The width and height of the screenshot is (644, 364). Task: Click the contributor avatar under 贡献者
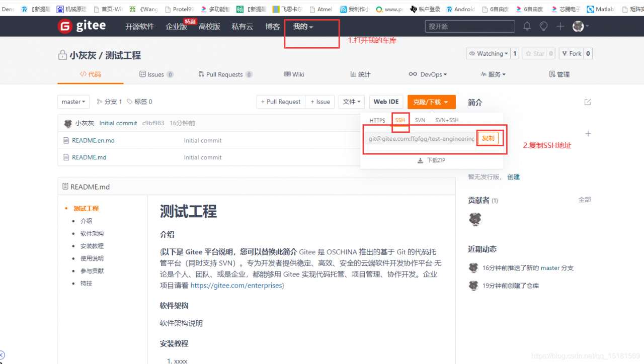[475, 219]
